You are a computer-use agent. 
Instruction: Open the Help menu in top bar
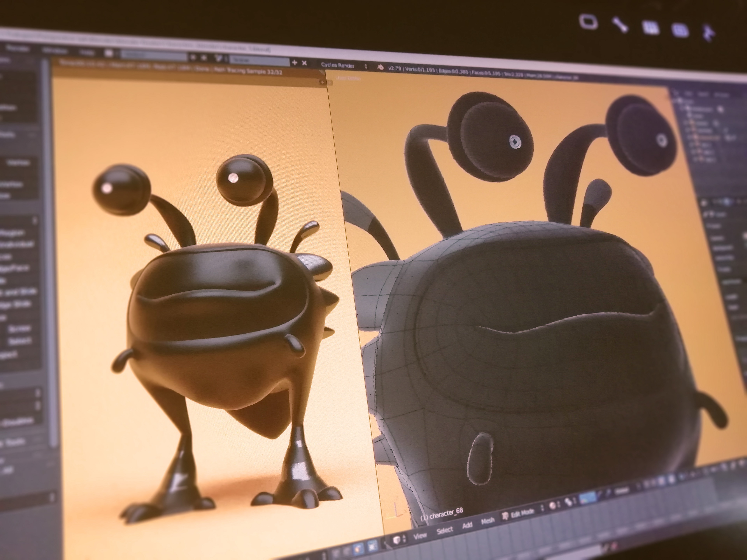point(87,52)
